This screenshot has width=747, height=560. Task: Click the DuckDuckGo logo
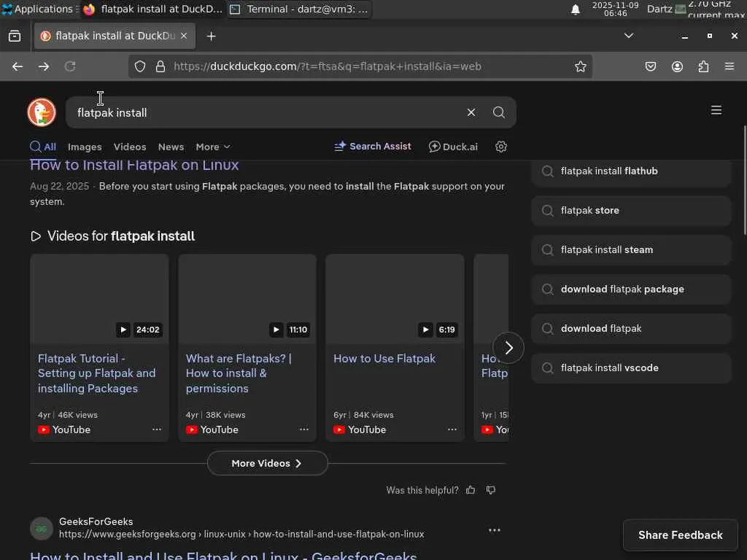tap(42, 112)
